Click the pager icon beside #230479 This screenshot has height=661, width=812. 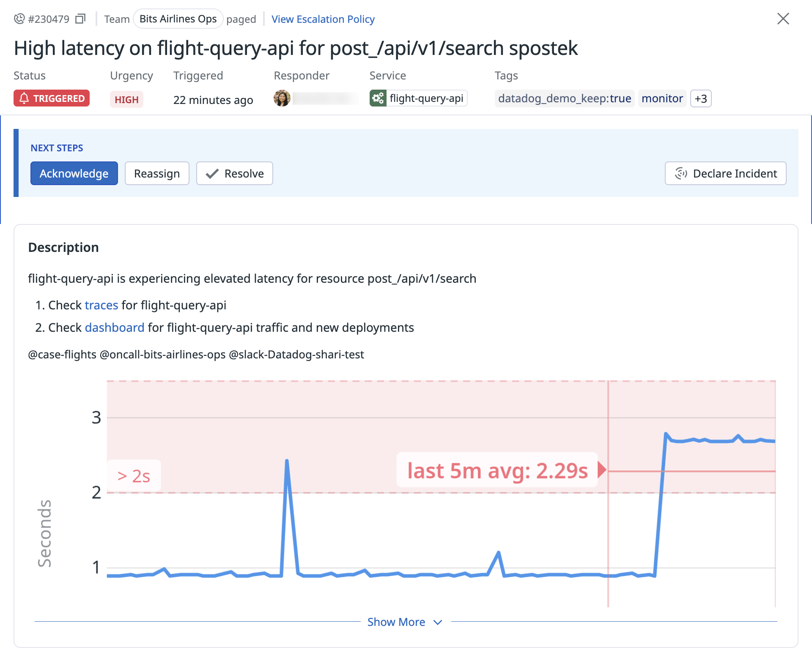[19, 19]
